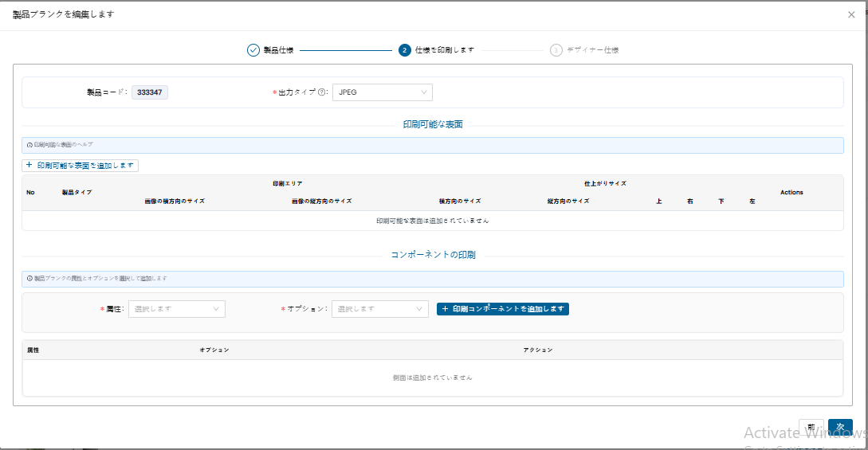This screenshot has width=868, height=450.
Task: Click the help question mark beside 出力タイプ
Action: point(323,92)
